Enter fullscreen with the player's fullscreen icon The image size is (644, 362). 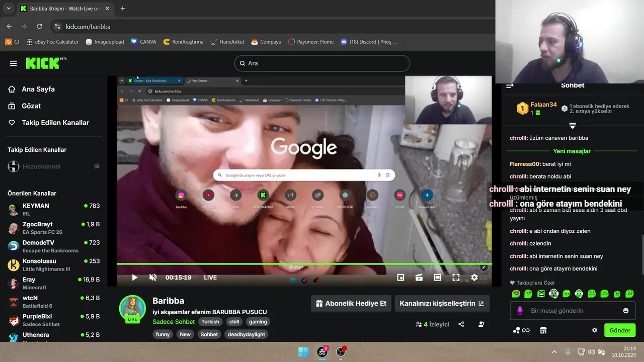(456, 278)
